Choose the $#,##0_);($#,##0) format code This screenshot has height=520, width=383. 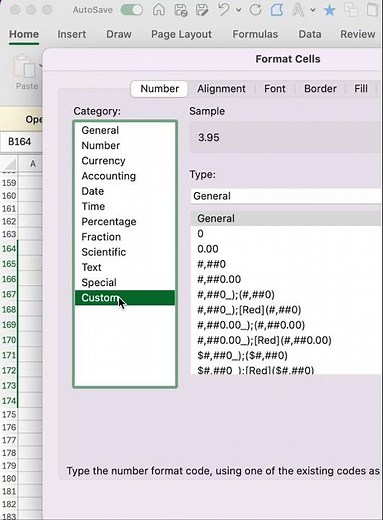(286, 356)
